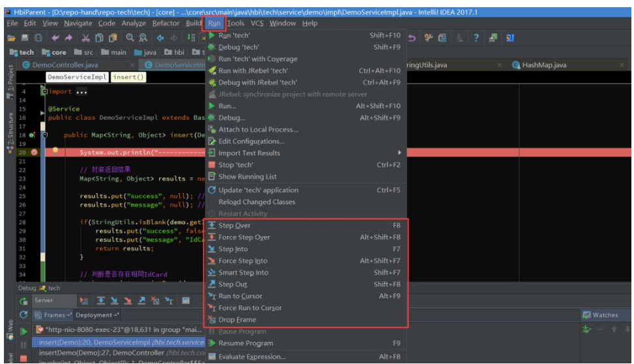Click the blue JRebel panel icon in toolbar
This screenshot has height=364, width=634.
pyautogui.click(x=510, y=38)
